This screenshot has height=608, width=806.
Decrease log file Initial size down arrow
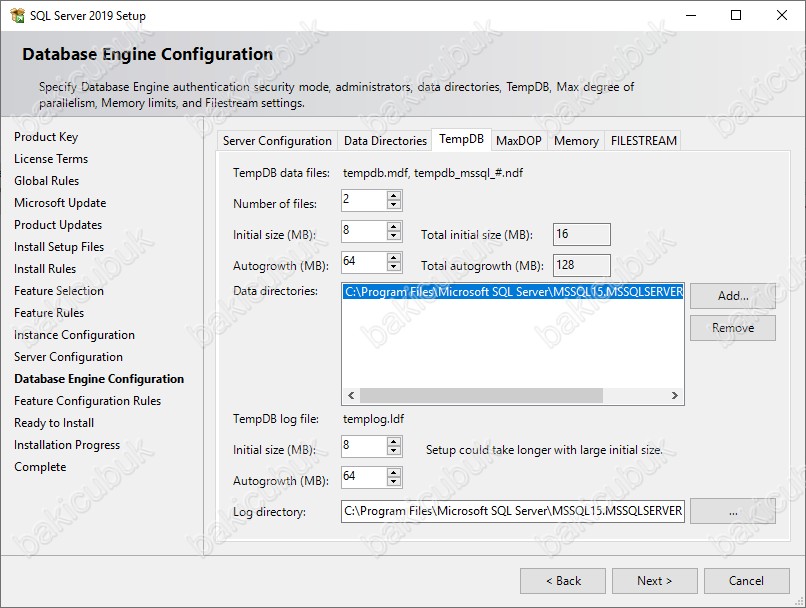pyautogui.click(x=394, y=451)
